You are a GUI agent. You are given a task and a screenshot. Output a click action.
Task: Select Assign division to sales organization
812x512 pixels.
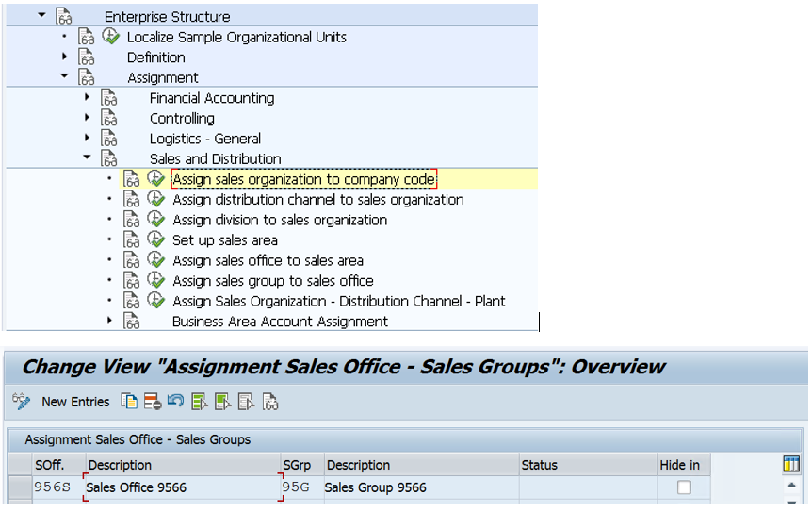point(280,220)
